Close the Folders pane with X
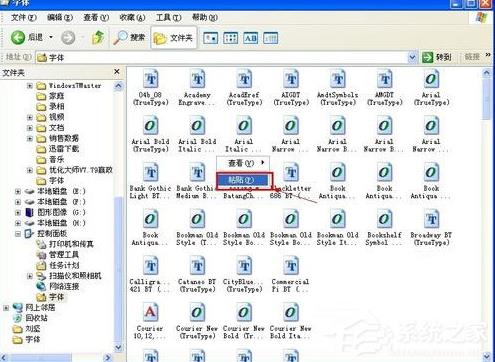This screenshot has height=362, width=495. click(x=117, y=72)
